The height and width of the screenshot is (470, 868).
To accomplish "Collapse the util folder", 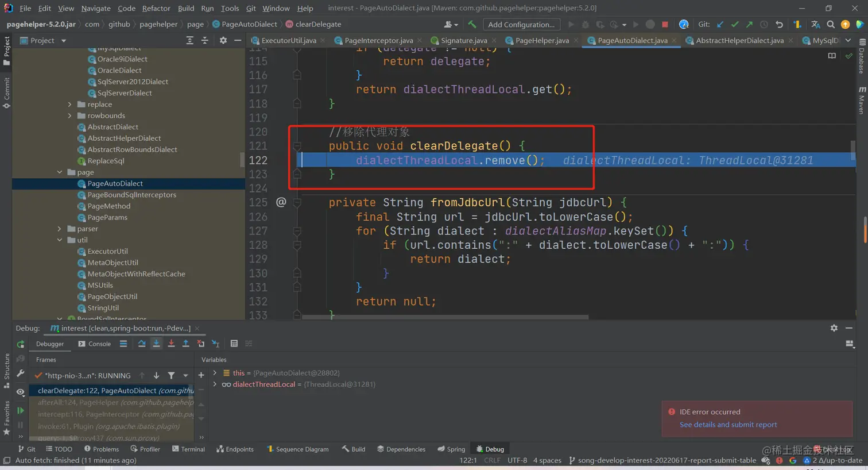I will point(60,240).
